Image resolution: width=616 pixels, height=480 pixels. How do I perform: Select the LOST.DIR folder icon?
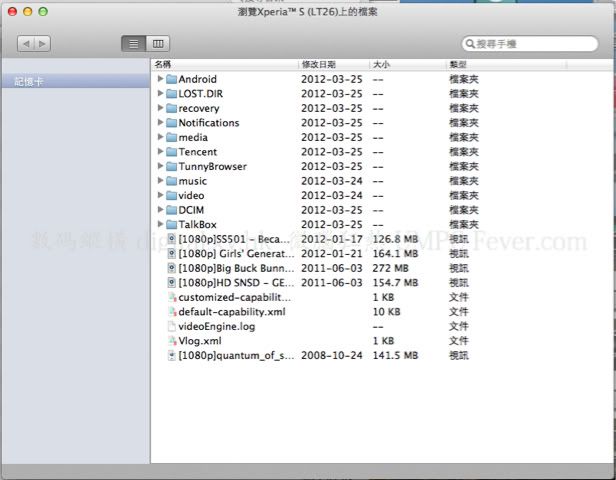[171, 94]
